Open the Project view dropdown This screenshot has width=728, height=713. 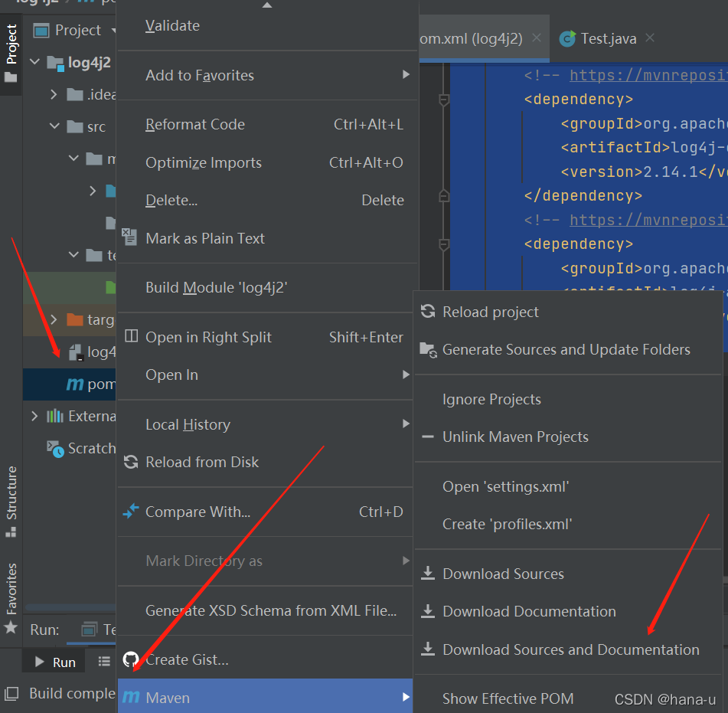[x=114, y=31]
